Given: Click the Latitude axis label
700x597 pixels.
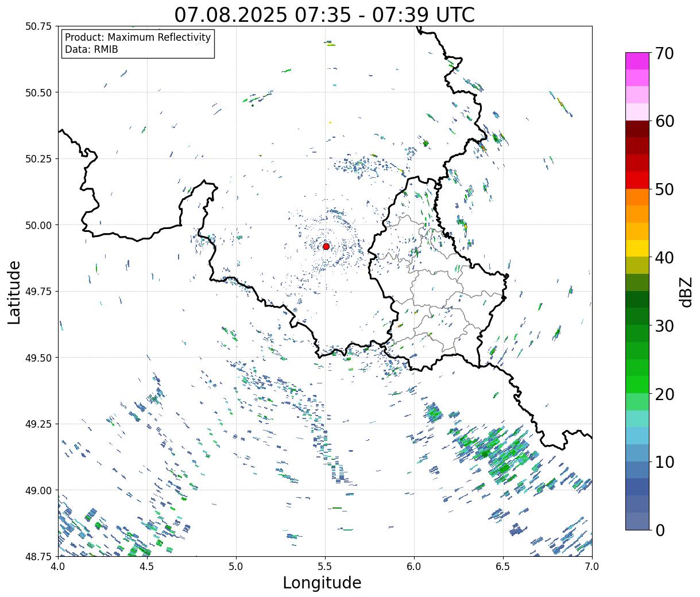Looking at the screenshot, I should point(14,292).
